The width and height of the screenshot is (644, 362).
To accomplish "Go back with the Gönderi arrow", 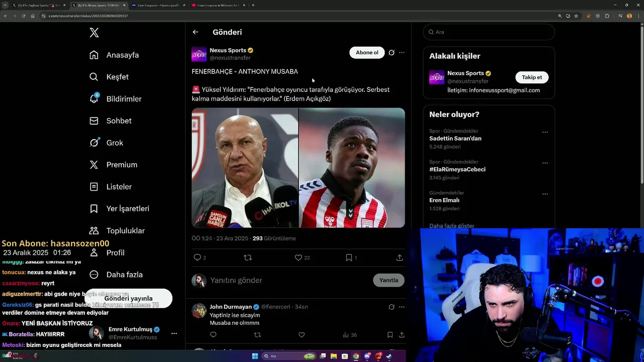I will click(195, 32).
